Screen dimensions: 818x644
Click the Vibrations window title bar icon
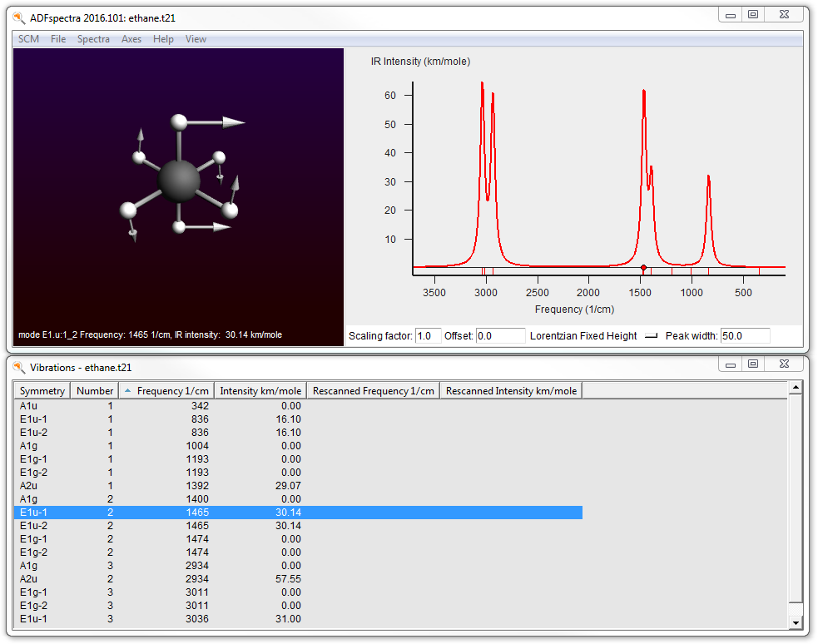tap(19, 367)
